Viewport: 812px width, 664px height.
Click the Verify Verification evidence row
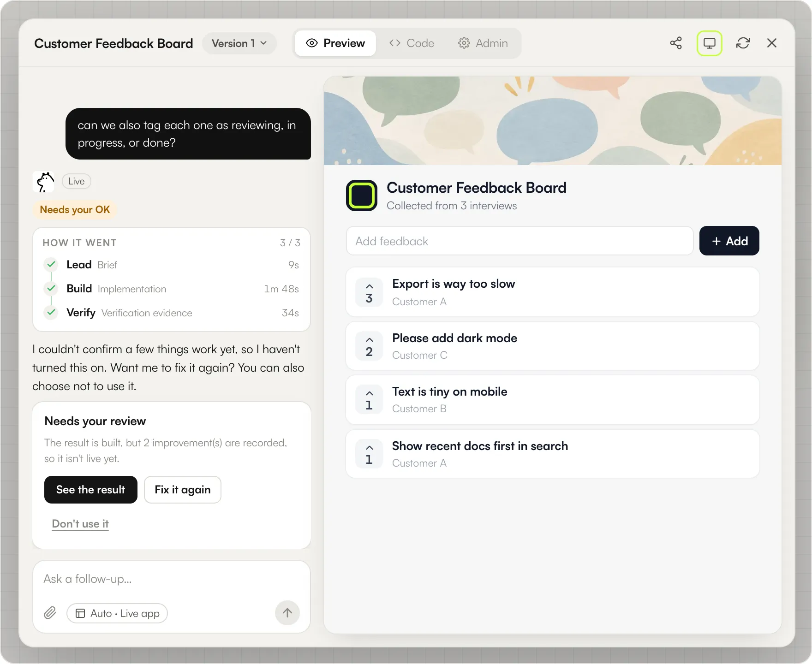point(171,313)
